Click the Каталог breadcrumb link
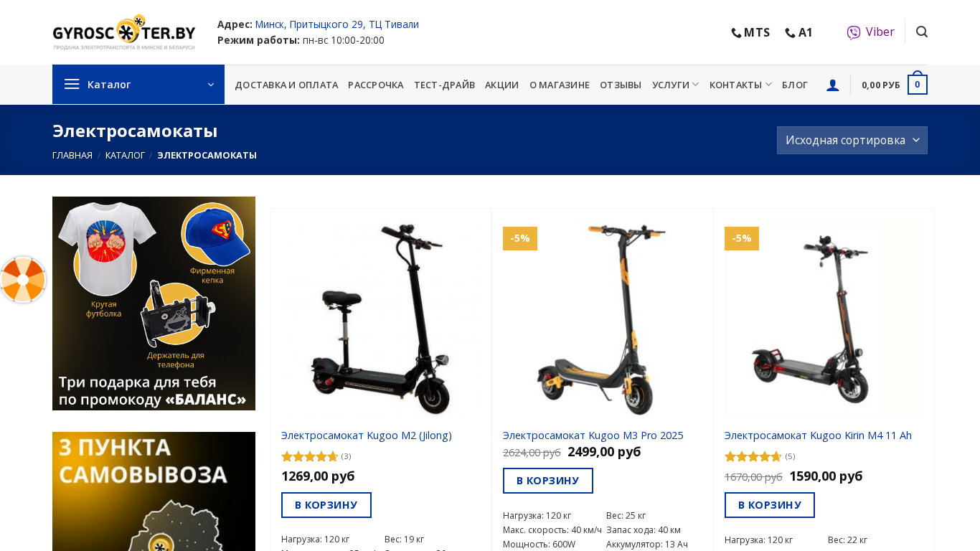The height and width of the screenshot is (551, 980). click(125, 155)
